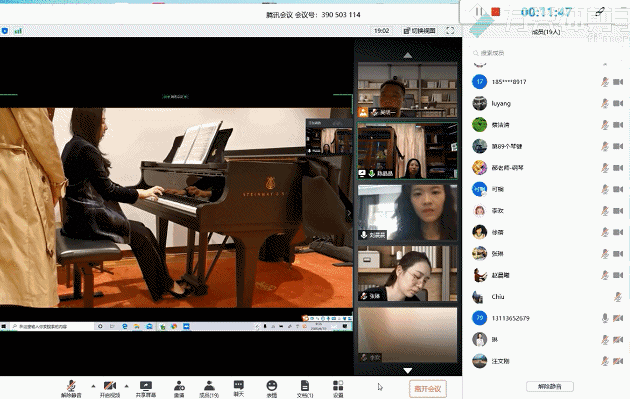
Task: Expand audio options arrow beside microphone
Action: pyautogui.click(x=93, y=386)
